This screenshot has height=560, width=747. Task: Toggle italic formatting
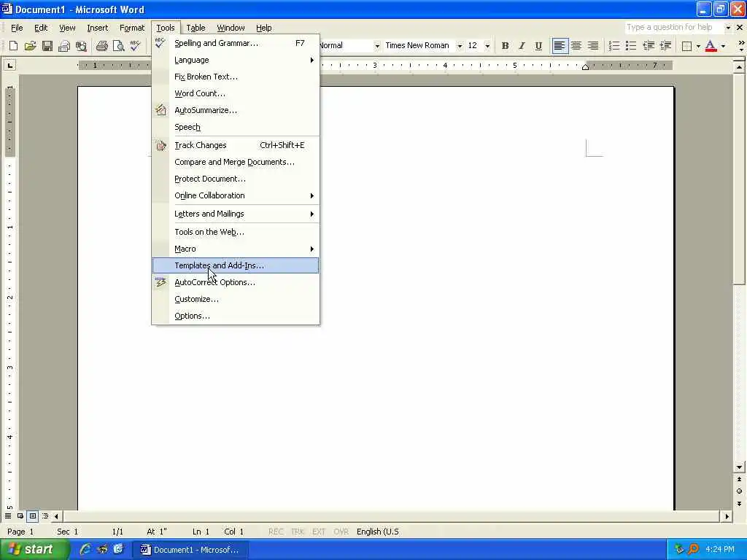522,46
